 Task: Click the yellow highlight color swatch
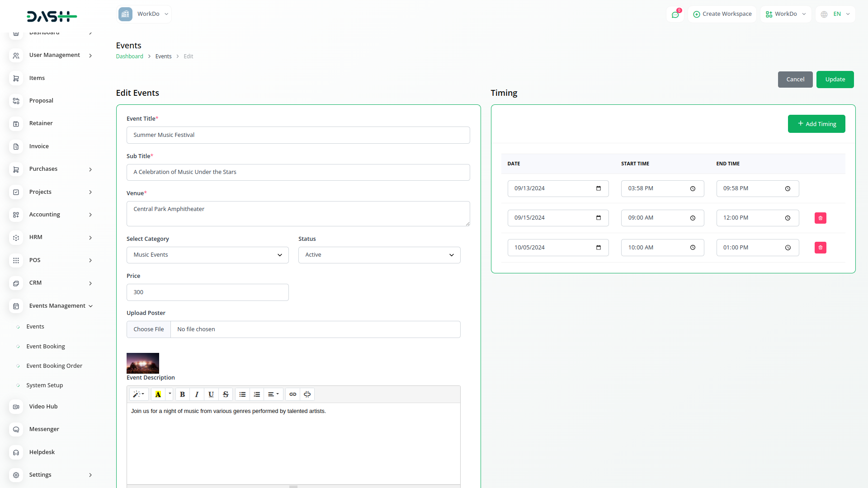pos(158,394)
